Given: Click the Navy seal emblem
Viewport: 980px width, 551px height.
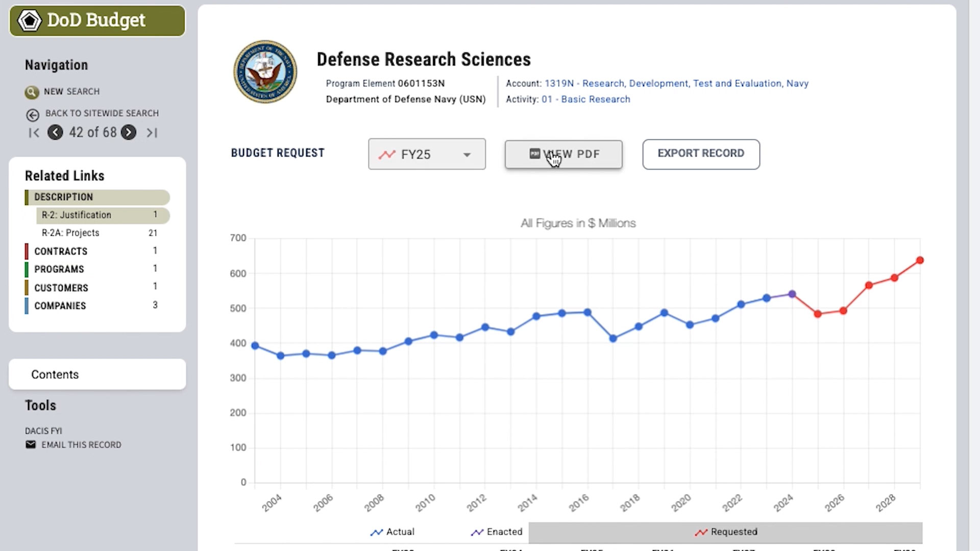Looking at the screenshot, I should (265, 72).
